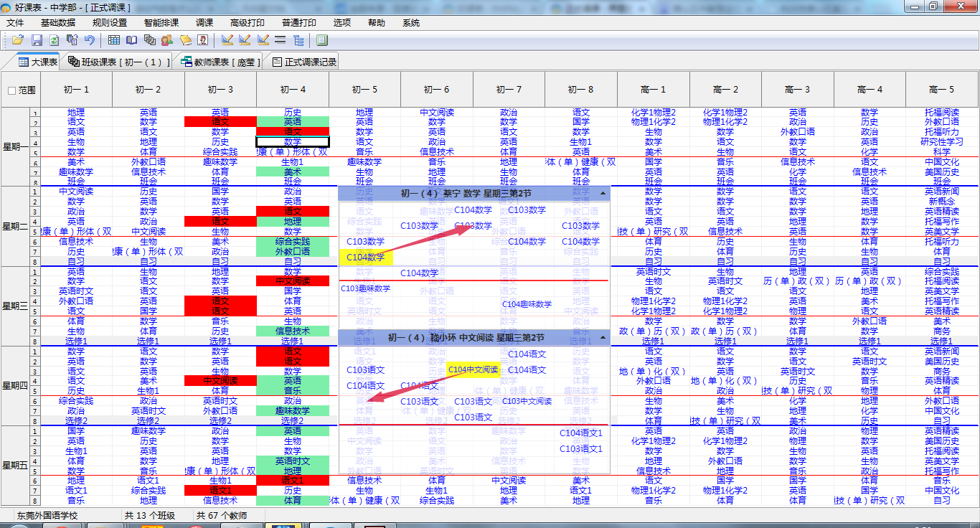Click the first ruler-and-pencil toolbar icon
This screenshot has width=980, height=528.
(227, 40)
